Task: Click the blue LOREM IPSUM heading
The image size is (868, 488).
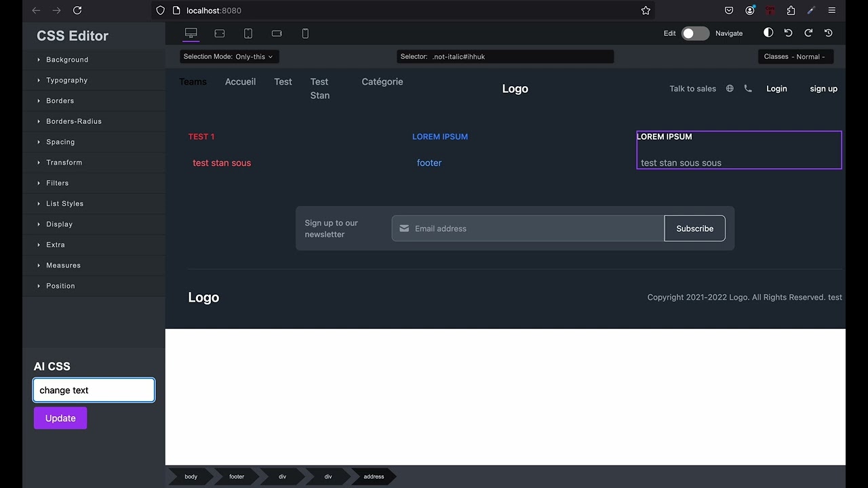Action: point(440,136)
